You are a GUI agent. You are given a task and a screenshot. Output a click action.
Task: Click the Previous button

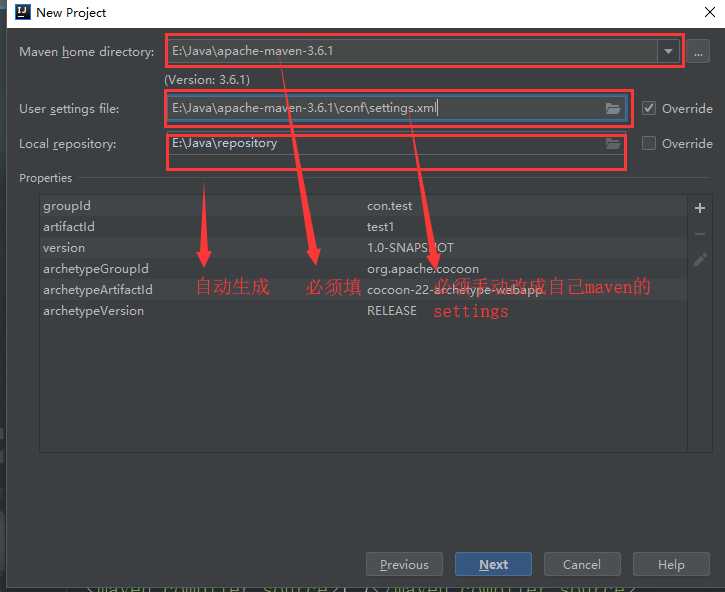pos(404,564)
